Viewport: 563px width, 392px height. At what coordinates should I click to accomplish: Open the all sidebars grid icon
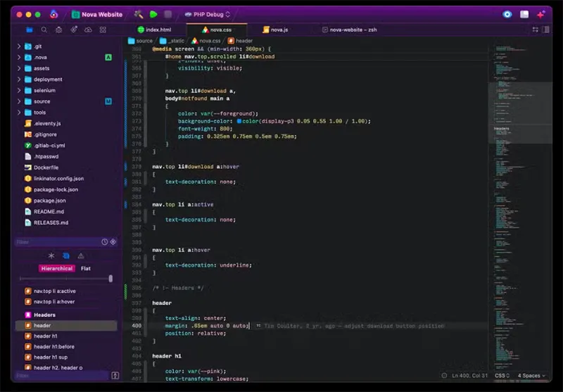coord(103,30)
